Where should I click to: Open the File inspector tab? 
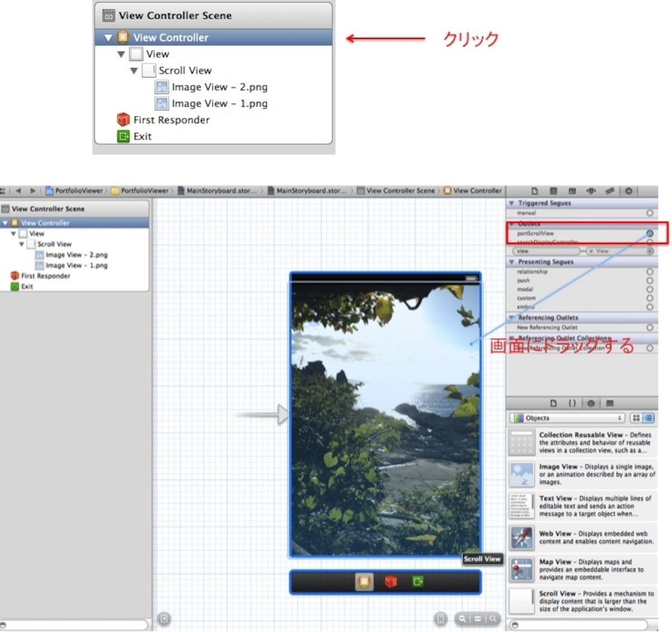535,191
